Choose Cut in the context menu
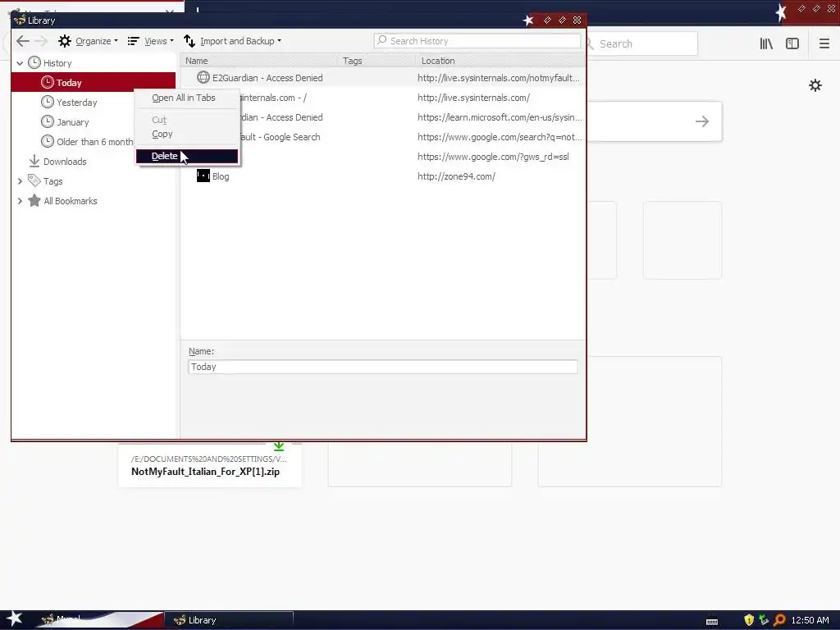 (159, 120)
